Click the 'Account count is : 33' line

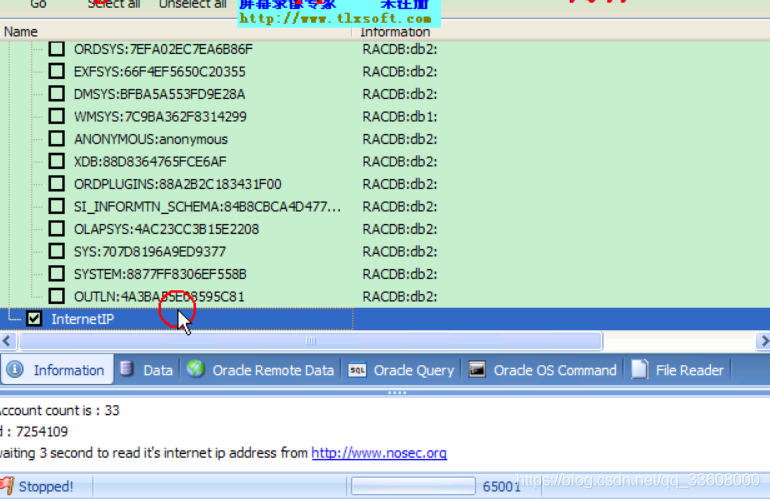(x=59, y=410)
